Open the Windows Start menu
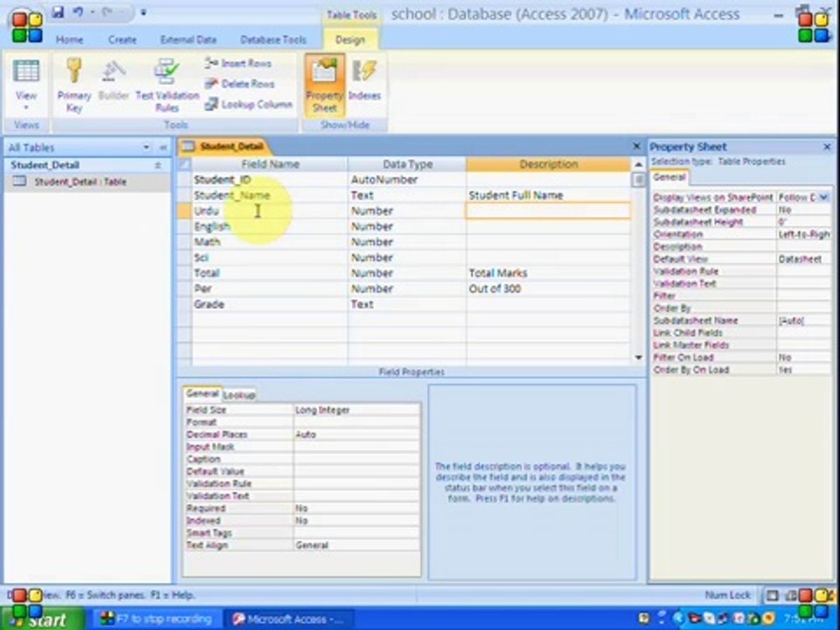The image size is (840, 630). 43,619
